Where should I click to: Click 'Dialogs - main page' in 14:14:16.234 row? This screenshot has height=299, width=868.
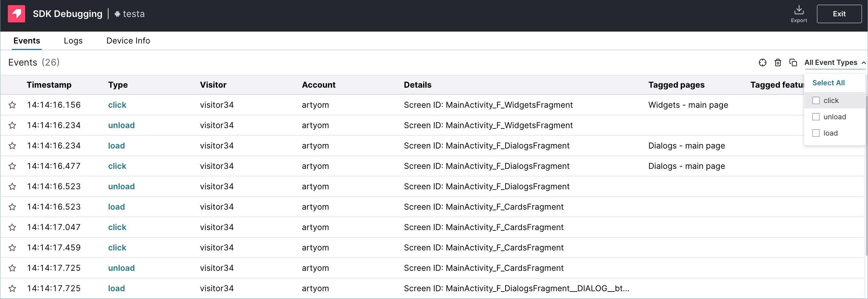click(686, 146)
